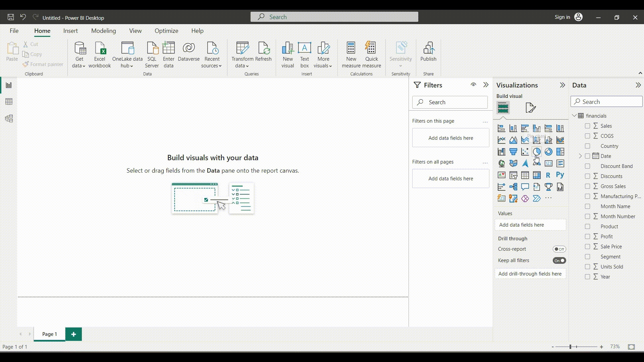Select the Matrix visual

point(537,175)
